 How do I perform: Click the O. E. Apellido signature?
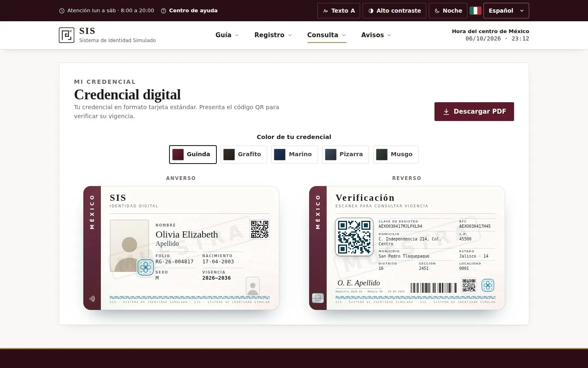pos(359,283)
